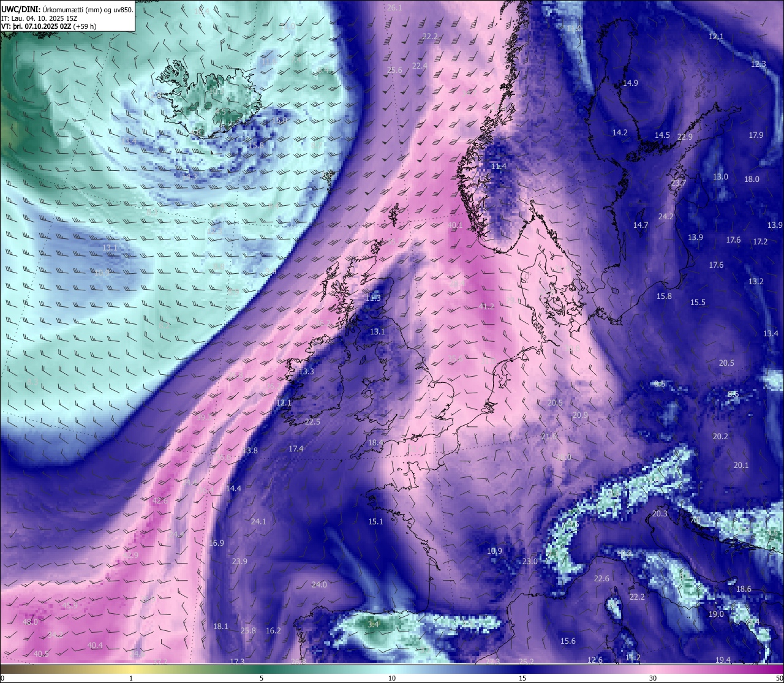
Task: Click the 15.5 value label
Action: click(698, 303)
